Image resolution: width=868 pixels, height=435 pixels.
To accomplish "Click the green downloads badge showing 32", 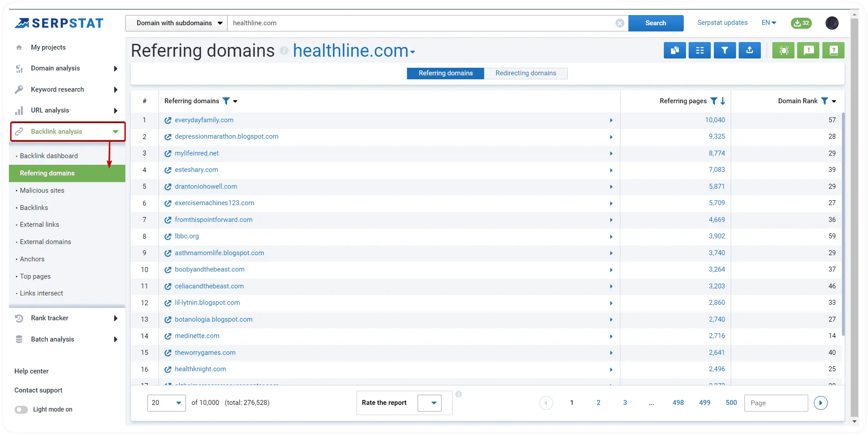I will click(801, 23).
